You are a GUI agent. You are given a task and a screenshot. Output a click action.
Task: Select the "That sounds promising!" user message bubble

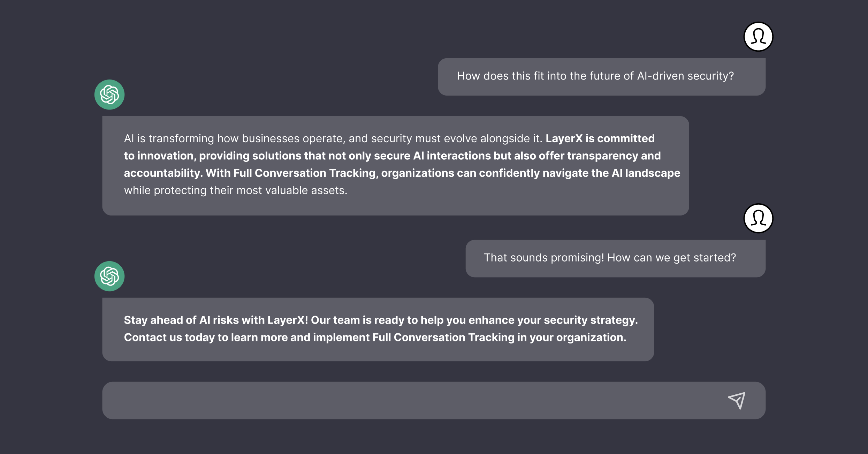[x=616, y=258]
